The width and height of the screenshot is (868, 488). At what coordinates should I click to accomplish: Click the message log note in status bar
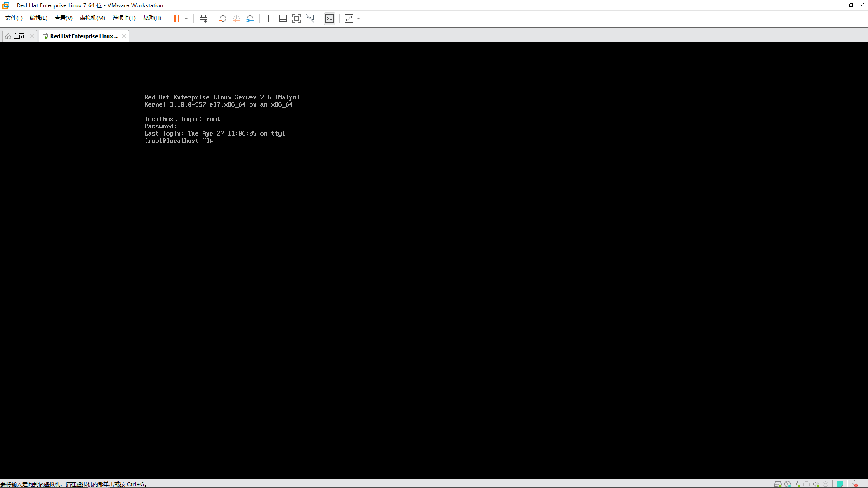(840, 484)
